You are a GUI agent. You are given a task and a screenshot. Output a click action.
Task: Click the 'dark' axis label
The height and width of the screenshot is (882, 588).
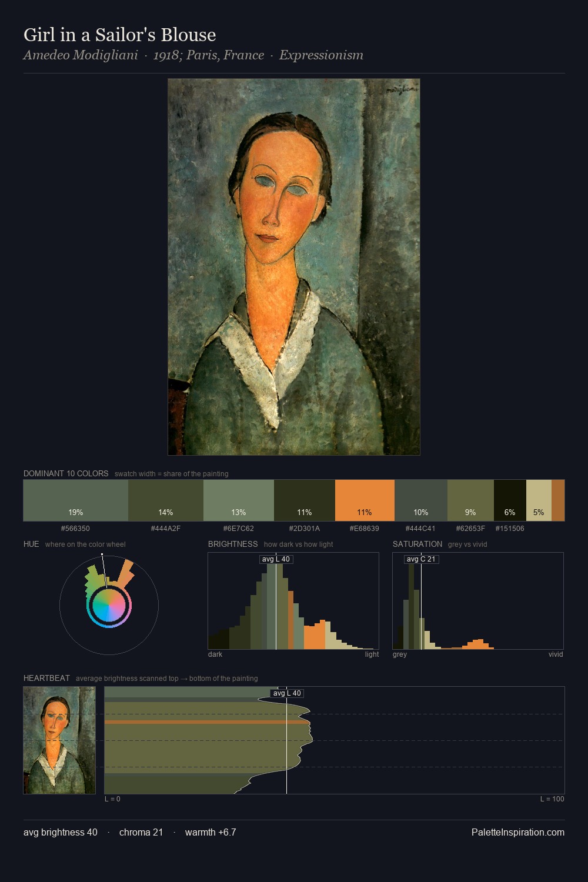[215, 654]
